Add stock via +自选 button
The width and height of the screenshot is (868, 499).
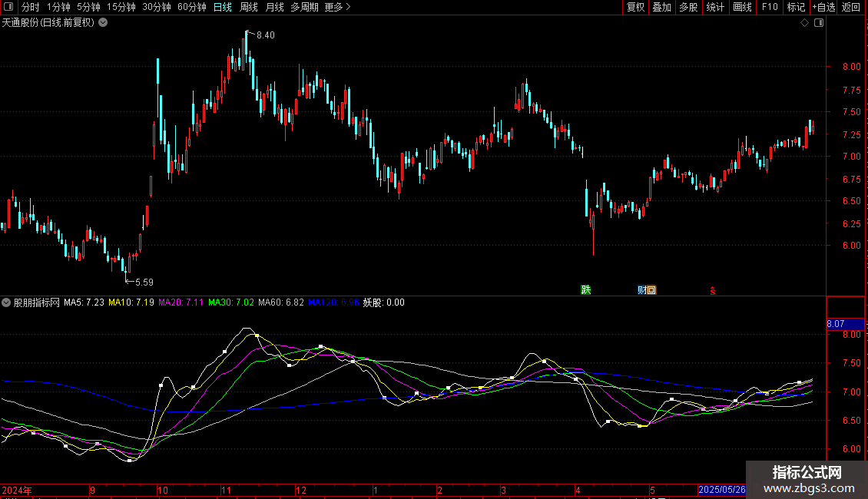(823, 7)
